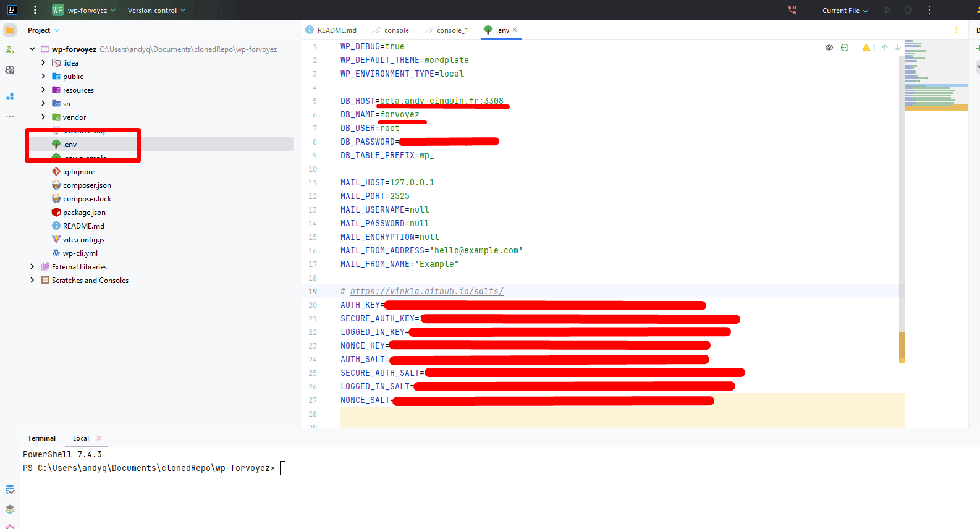Expand the vendor folder
The width and height of the screenshot is (980, 529).
coord(43,117)
